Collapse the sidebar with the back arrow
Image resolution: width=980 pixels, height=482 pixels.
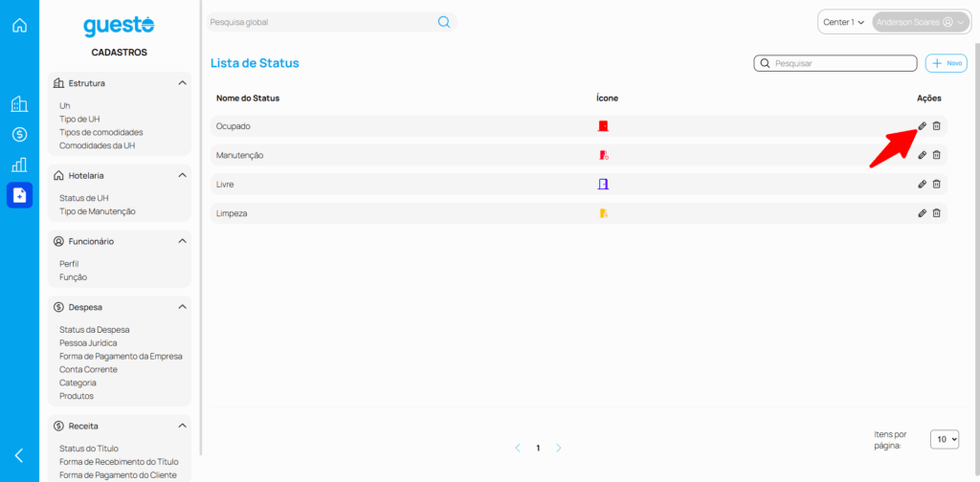point(19,455)
